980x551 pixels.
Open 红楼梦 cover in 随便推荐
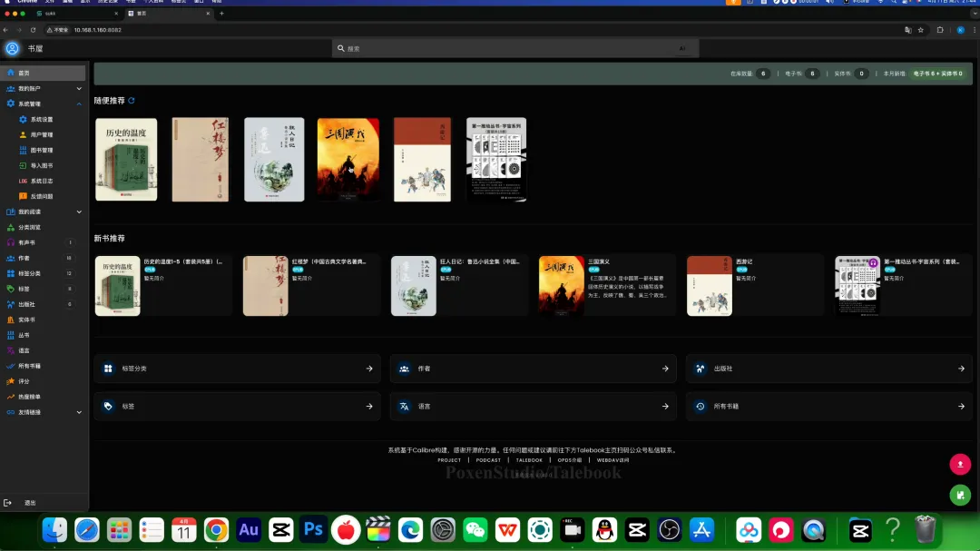(x=200, y=160)
